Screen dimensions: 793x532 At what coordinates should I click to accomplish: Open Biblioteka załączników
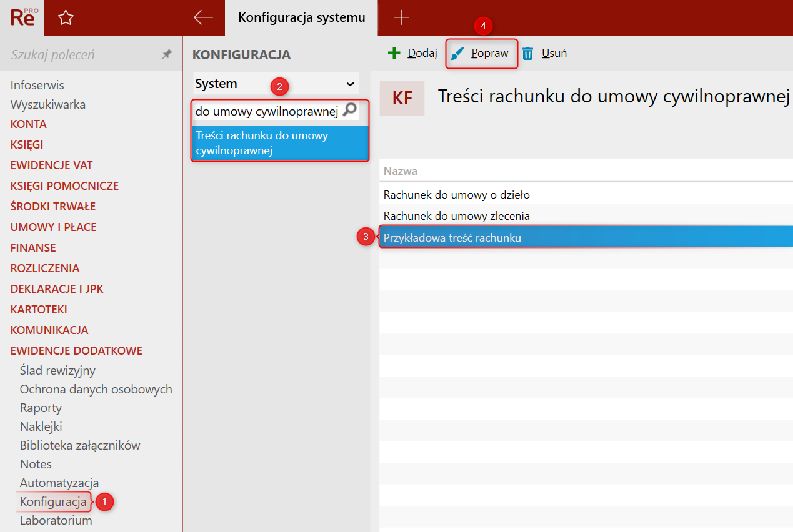tap(80, 446)
